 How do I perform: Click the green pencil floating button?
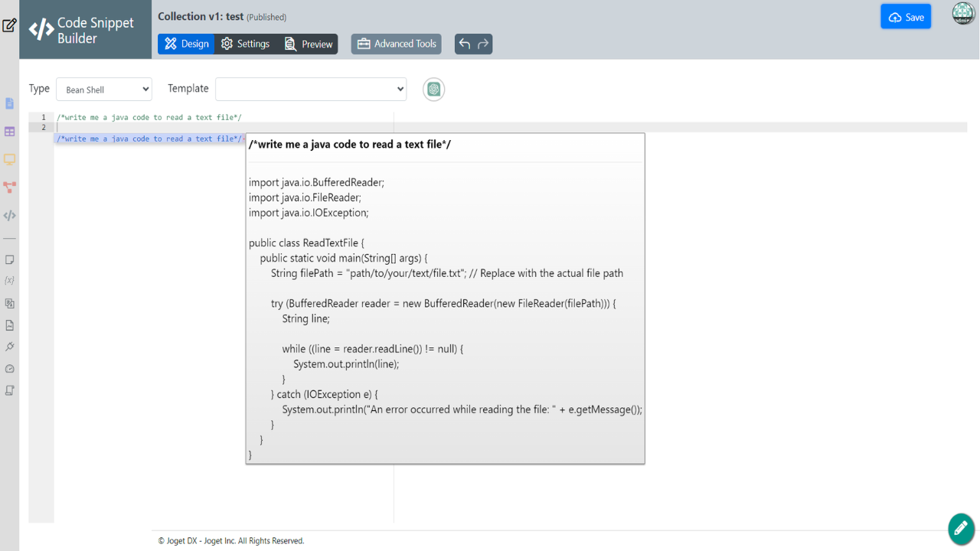(x=961, y=528)
